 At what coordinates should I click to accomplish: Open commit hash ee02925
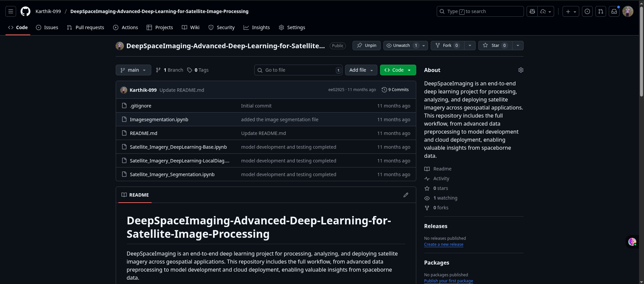pos(336,90)
